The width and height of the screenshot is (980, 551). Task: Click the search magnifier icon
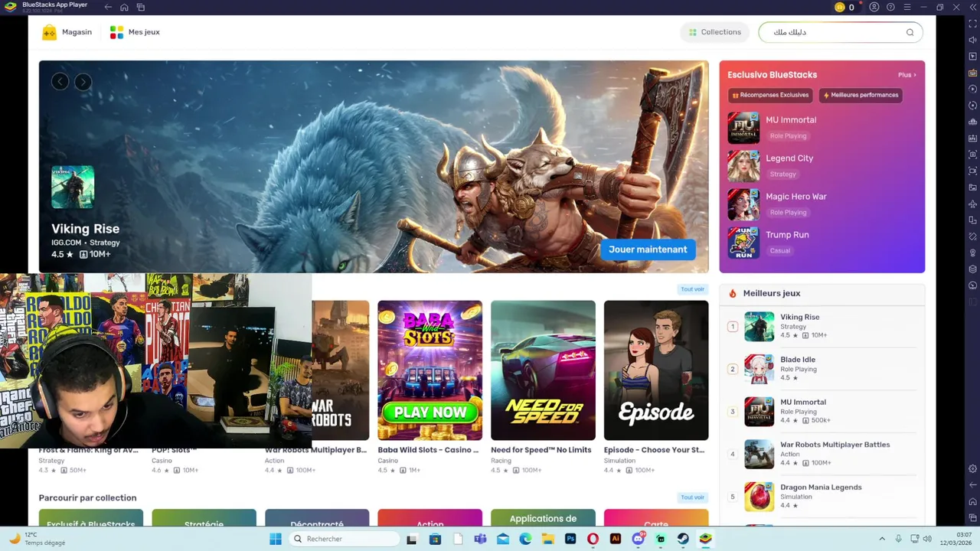(x=910, y=32)
